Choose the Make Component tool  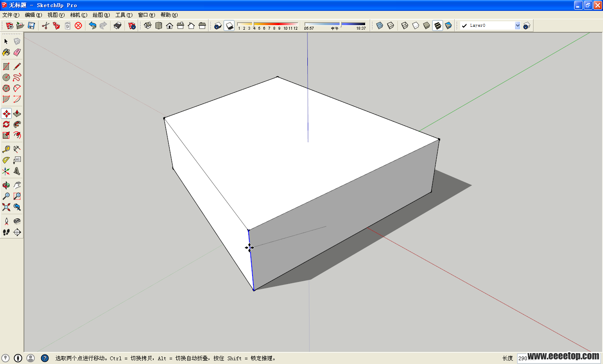click(x=17, y=41)
